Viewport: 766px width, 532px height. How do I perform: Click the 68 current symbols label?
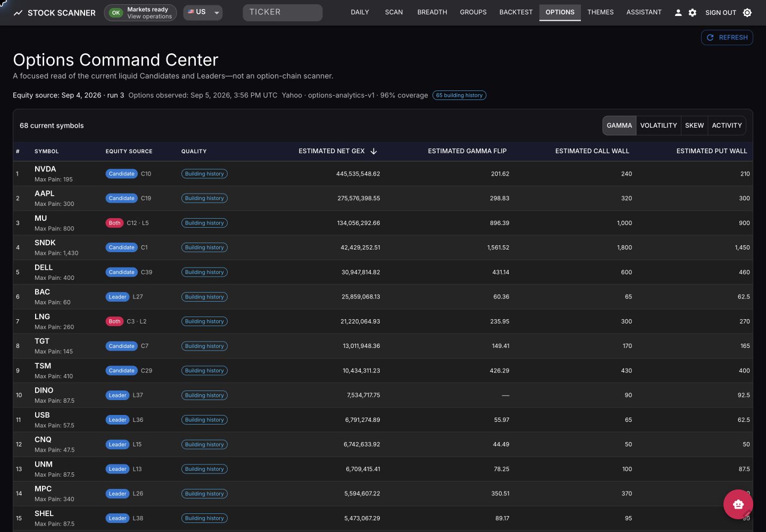click(x=52, y=126)
